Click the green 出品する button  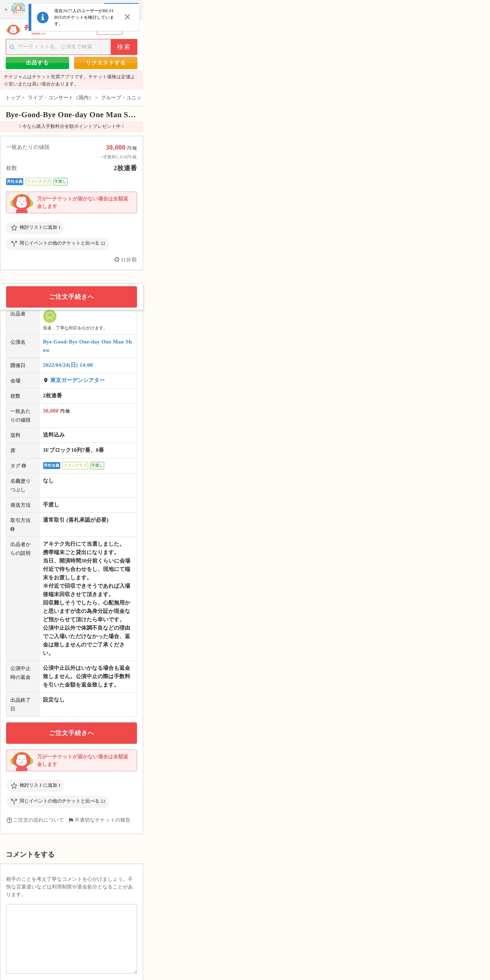tap(37, 63)
